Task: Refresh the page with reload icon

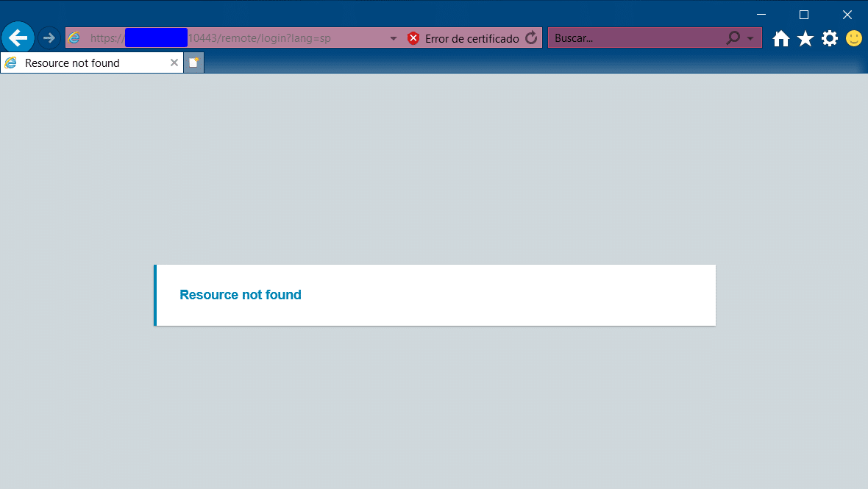Action: pyautogui.click(x=531, y=38)
